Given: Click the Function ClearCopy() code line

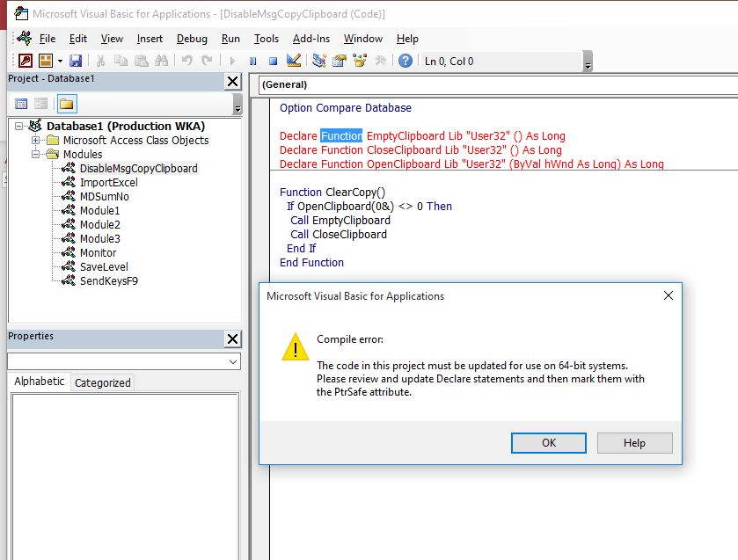Looking at the screenshot, I should point(332,192).
